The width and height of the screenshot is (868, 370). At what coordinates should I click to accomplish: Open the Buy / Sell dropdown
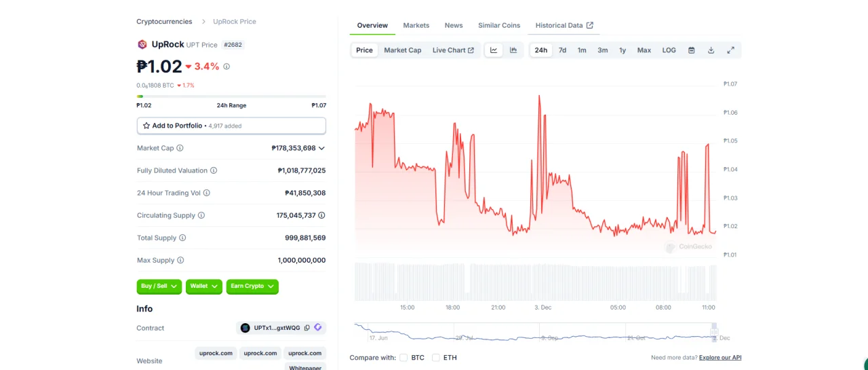click(x=159, y=286)
